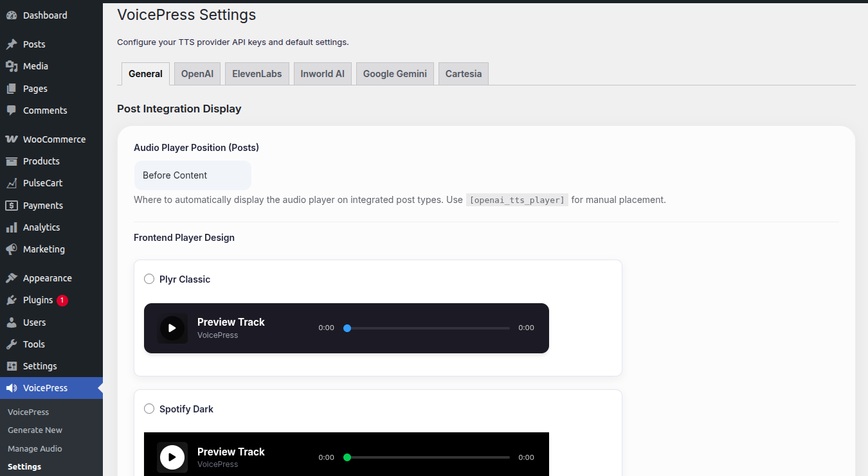The height and width of the screenshot is (476, 868).
Task: Switch to the ElevenLabs tab
Action: click(x=257, y=74)
